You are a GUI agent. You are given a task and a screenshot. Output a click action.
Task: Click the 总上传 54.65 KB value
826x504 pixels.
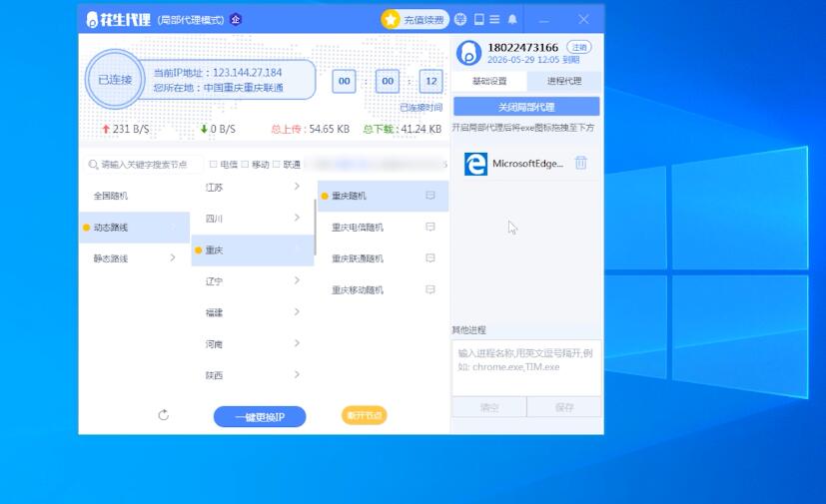pos(330,129)
